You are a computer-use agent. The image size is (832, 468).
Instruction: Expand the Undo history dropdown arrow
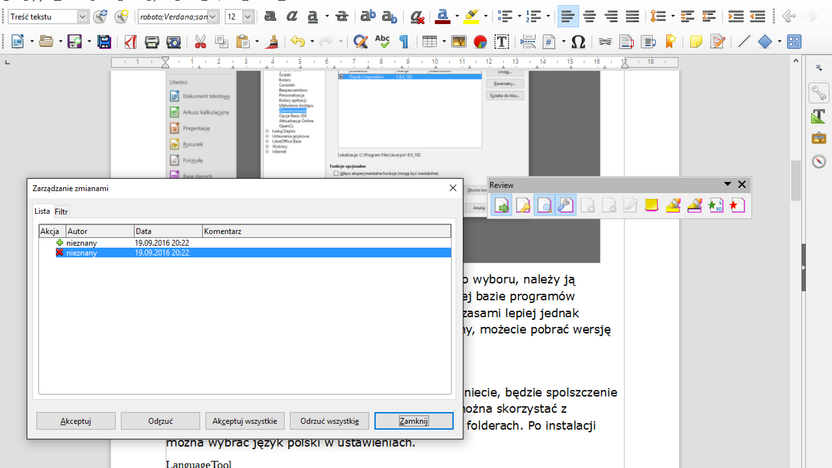click(311, 41)
